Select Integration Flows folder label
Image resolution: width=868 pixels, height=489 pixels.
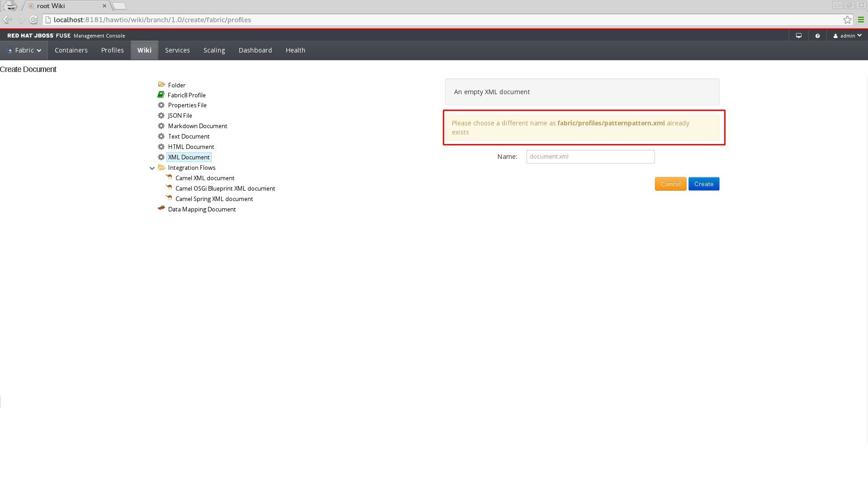[192, 168]
